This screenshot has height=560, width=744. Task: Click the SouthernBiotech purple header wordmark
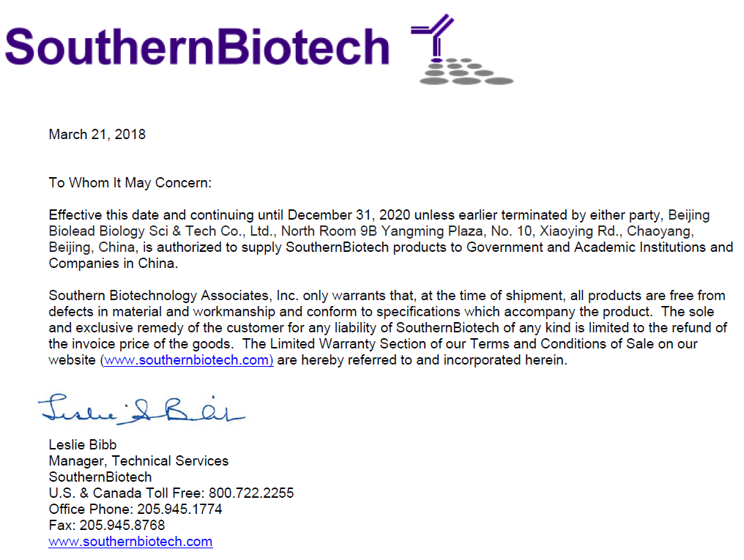pyautogui.click(x=197, y=45)
